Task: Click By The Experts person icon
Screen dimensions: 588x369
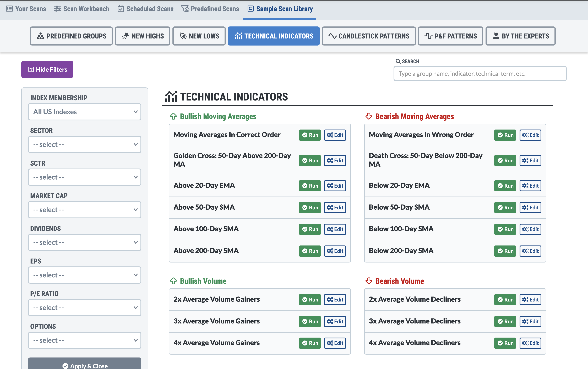Action: pyautogui.click(x=496, y=36)
